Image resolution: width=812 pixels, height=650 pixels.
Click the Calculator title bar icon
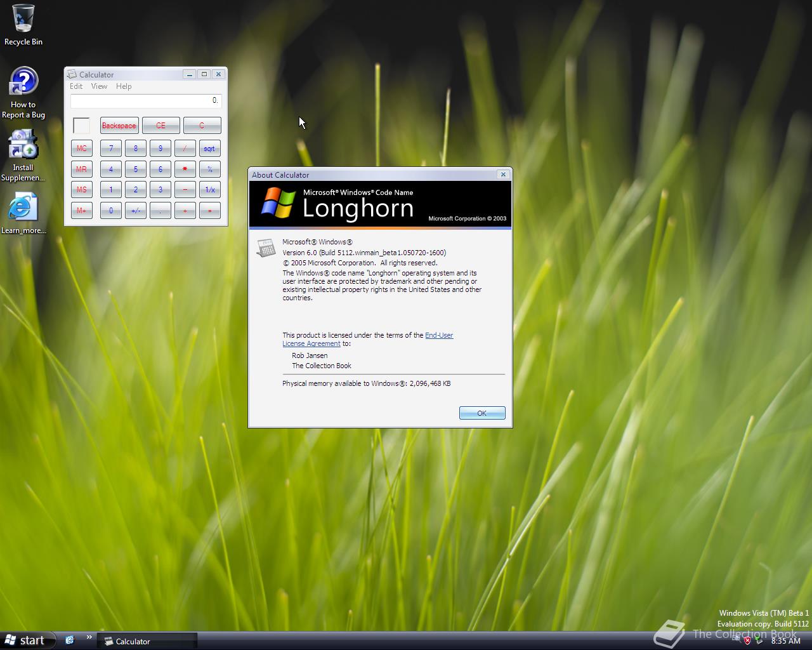(72, 74)
